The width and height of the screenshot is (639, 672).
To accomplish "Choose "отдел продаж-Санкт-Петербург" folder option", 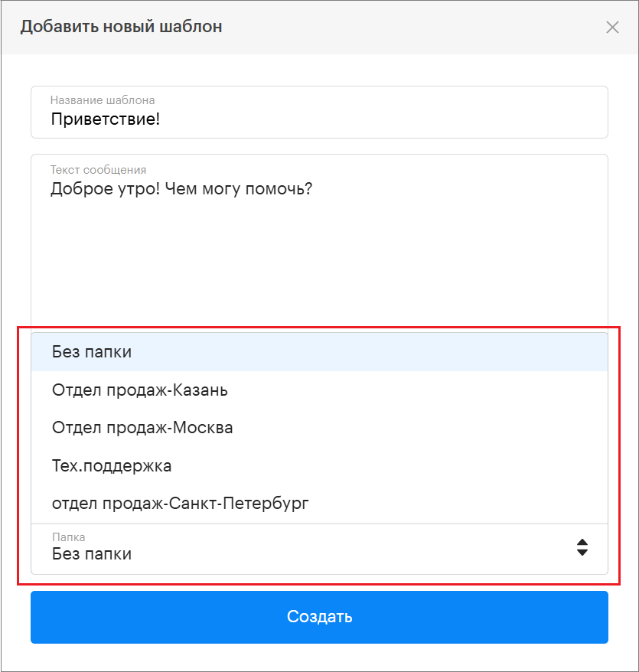I will coord(181,503).
